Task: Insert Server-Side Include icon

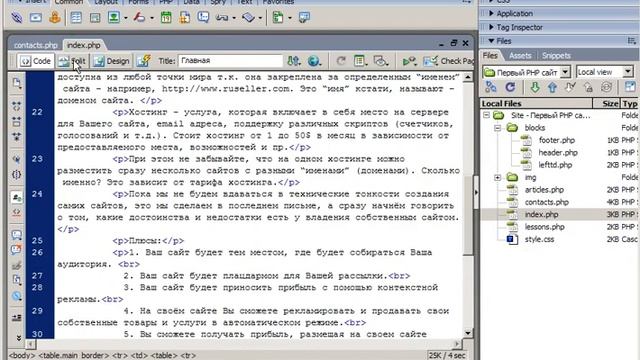Action: tap(184, 18)
